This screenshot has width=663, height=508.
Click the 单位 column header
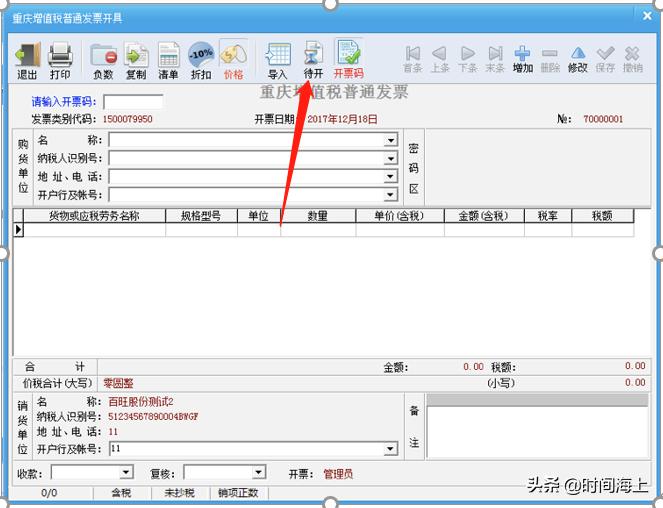tap(258, 216)
